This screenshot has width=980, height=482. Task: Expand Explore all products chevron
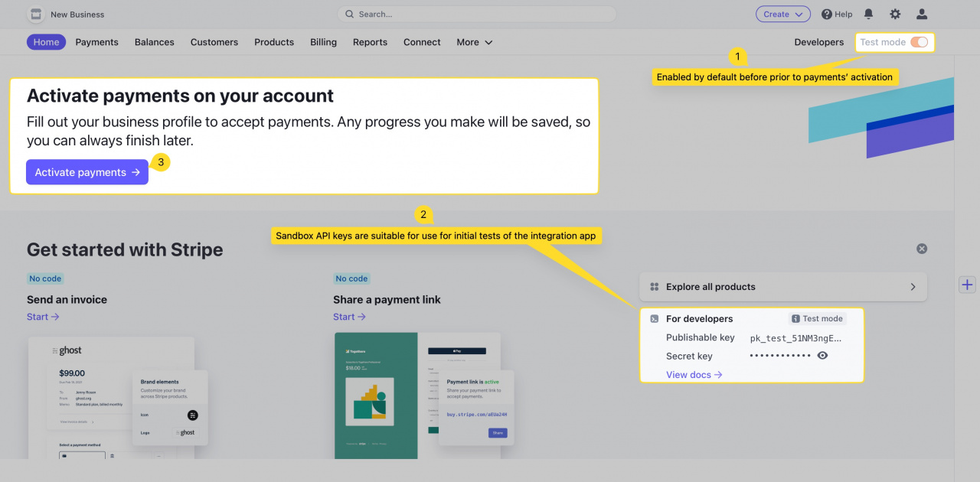[913, 287]
